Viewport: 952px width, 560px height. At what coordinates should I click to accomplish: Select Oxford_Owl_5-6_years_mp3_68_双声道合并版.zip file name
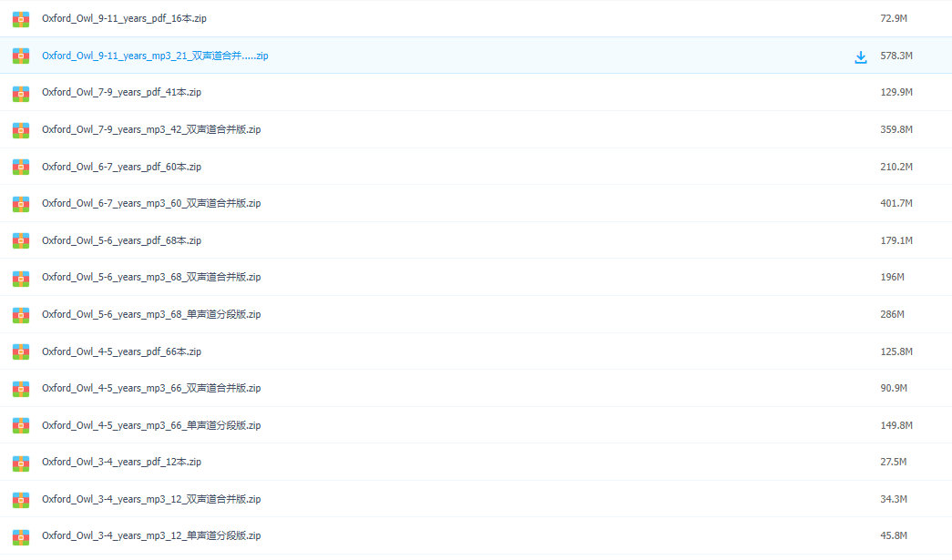tap(151, 278)
